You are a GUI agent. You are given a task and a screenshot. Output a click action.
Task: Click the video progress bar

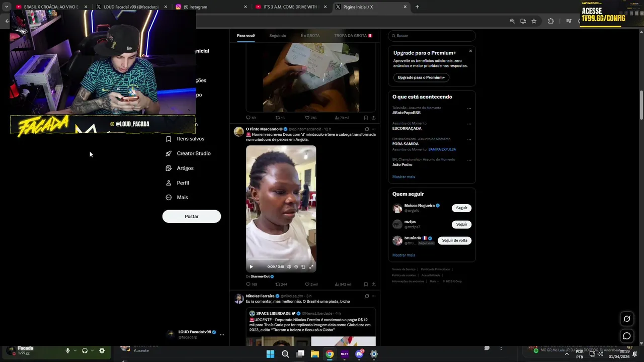281,260
